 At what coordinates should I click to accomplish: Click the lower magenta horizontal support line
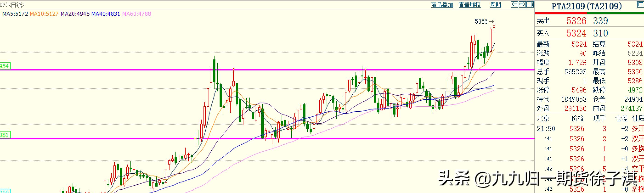tap(267, 138)
